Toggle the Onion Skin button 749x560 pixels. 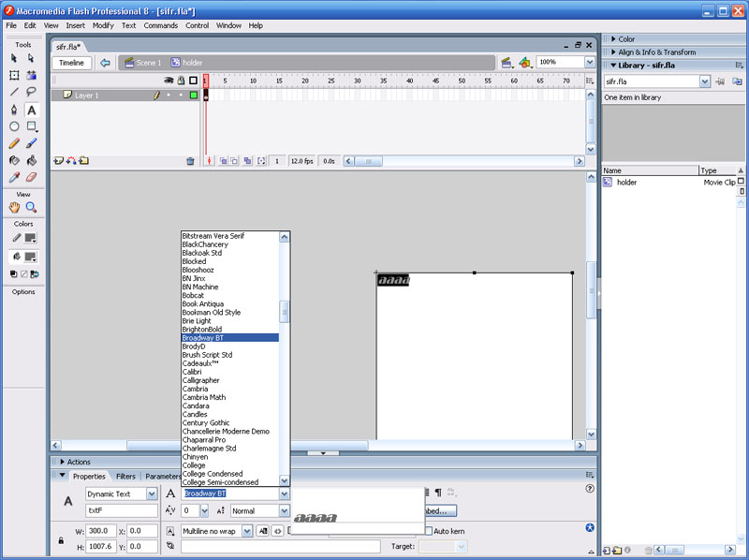tap(223, 161)
